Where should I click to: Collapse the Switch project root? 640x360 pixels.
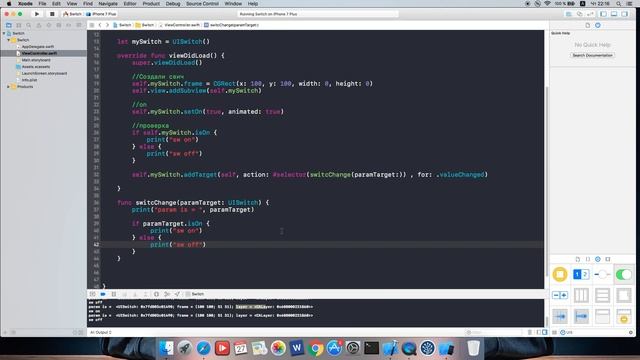[x=4, y=33]
